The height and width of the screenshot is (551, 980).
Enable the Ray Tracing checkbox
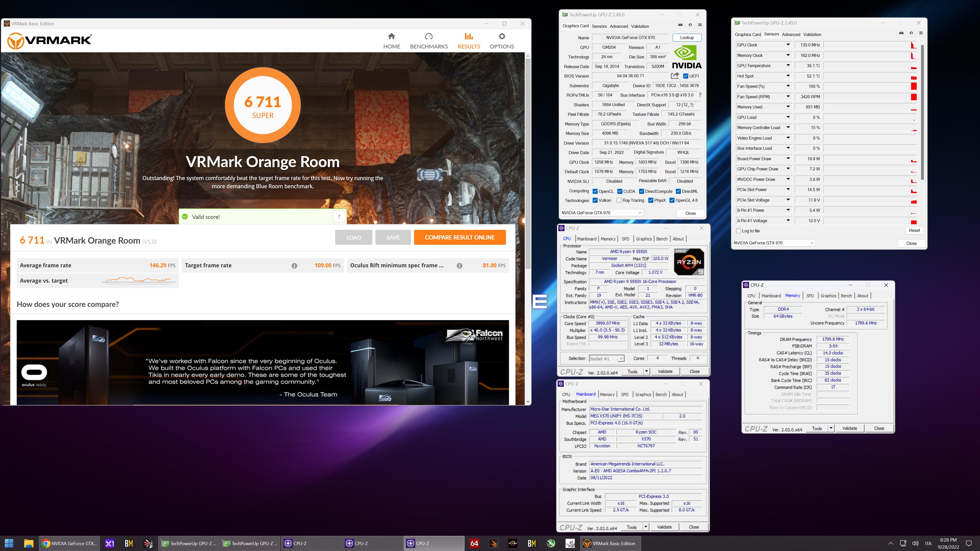pyautogui.click(x=619, y=201)
